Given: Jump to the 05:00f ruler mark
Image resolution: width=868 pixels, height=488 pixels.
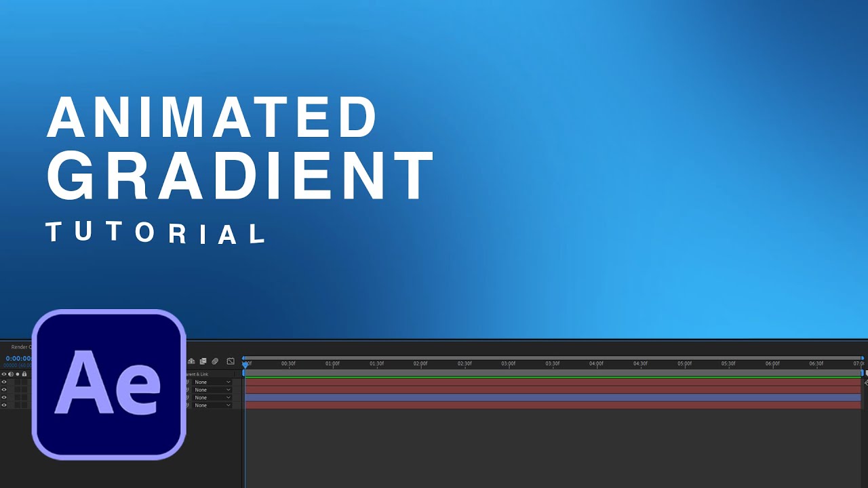Looking at the screenshot, I should 684,363.
